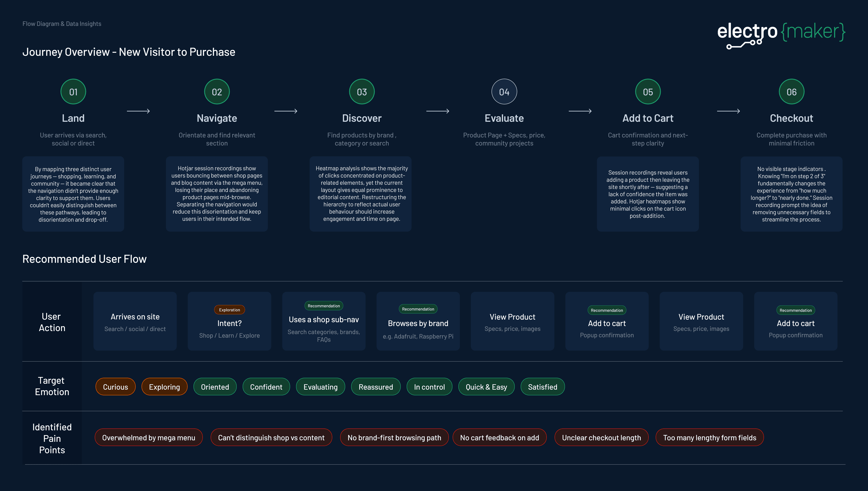Click the No cart feedback on add tag

coord(499,437)
